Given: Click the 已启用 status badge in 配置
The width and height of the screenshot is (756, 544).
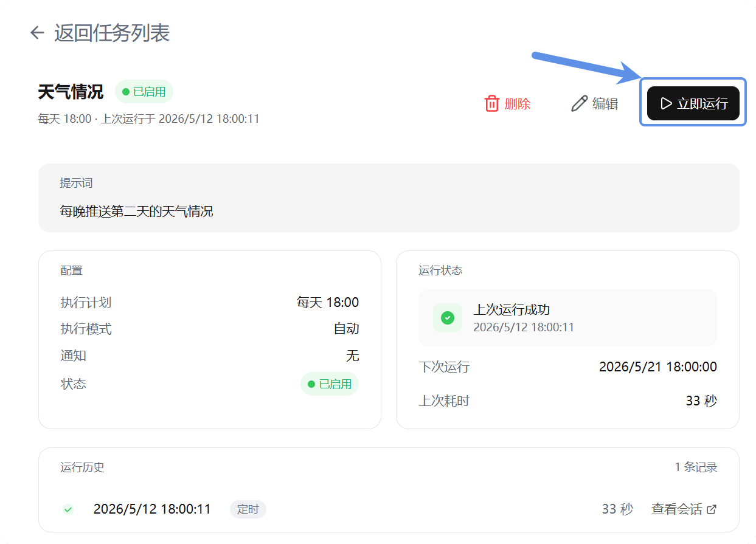Looking at the screenshot, I should point(330,384).
